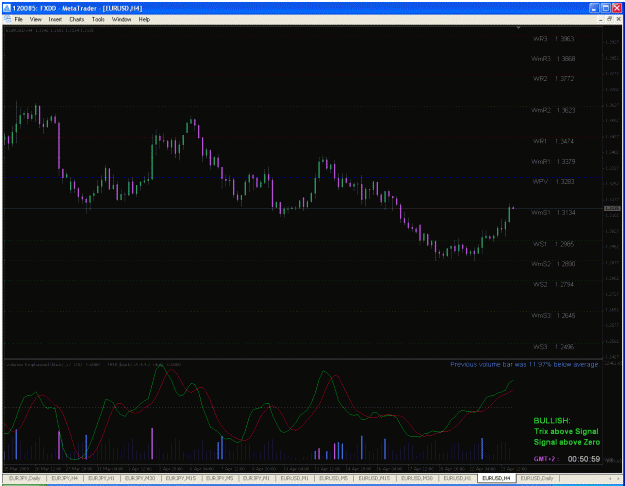Minimize the inner chart window
The width and height of the screenshot is (625, 486).
(x=601, y=19)
